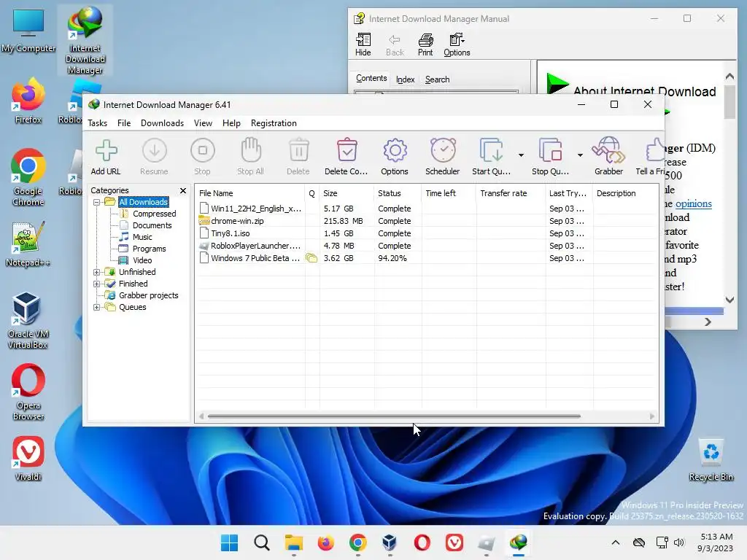Show hidden system tray icons chevron
Viewport: 747px width, 560px height.
(616, 542)
